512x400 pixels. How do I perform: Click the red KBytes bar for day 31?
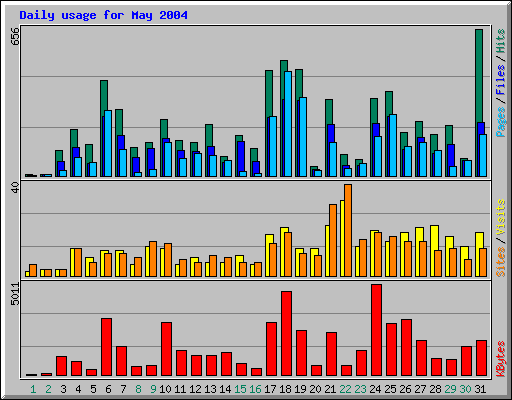(x=482, y=358)
